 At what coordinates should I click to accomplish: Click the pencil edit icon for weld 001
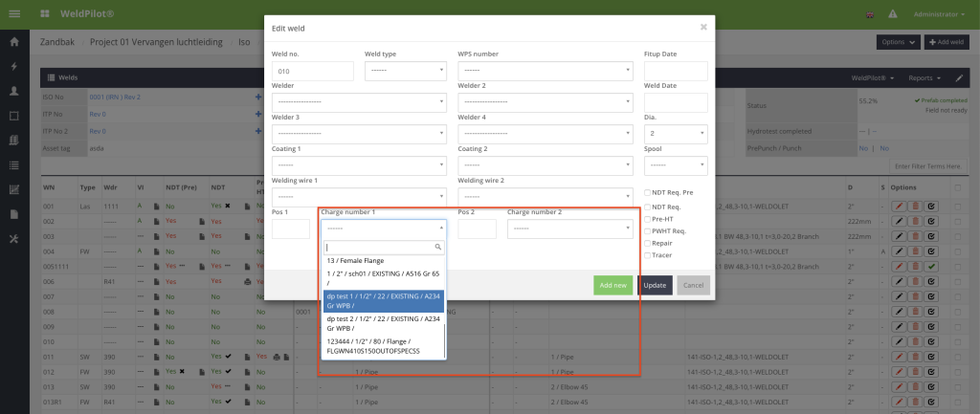click(x=899, y=206)
